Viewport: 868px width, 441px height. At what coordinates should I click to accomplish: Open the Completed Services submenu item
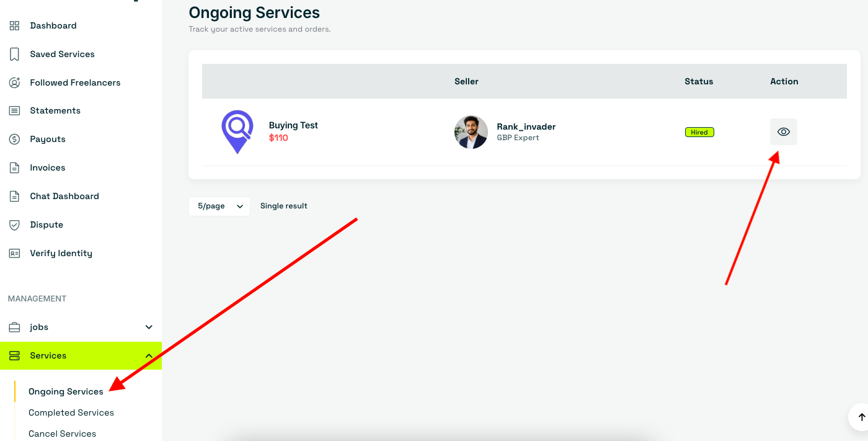point(71,412)
